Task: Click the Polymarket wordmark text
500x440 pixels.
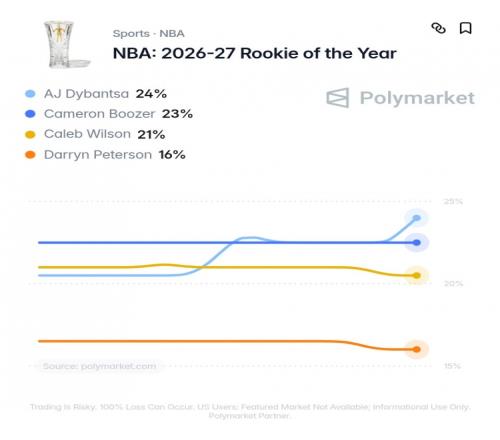Action: pos(417,98)
